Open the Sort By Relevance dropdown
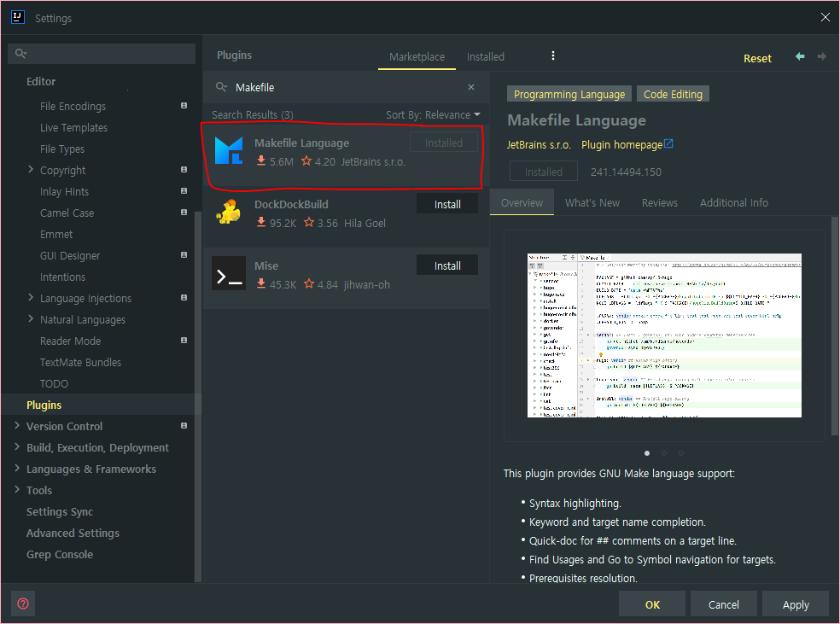The width and height of the screenshot is (840, 624). click(x=433, y=114)
